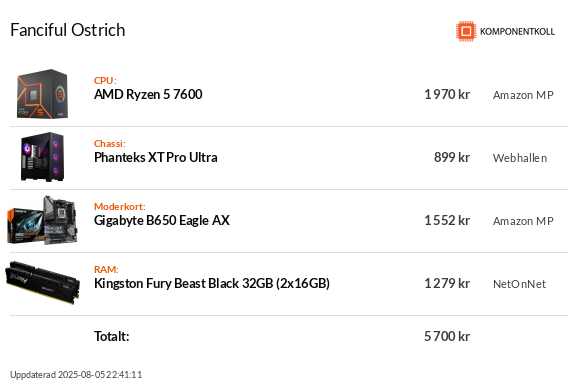
Task: Click the Moderkort category label
Action: (120, 206)
